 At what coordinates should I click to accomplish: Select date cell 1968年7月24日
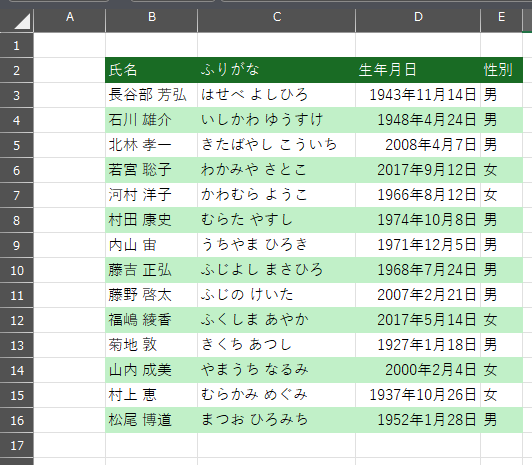pos(418,270)
